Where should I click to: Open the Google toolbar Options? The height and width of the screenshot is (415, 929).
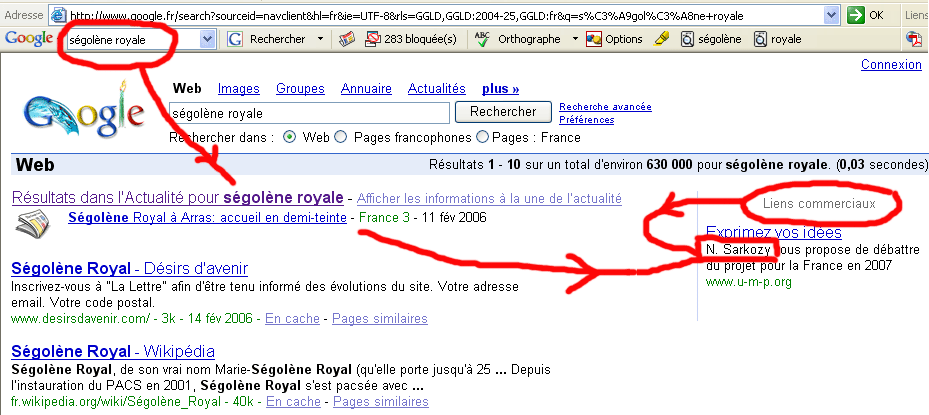coord(614,39)
